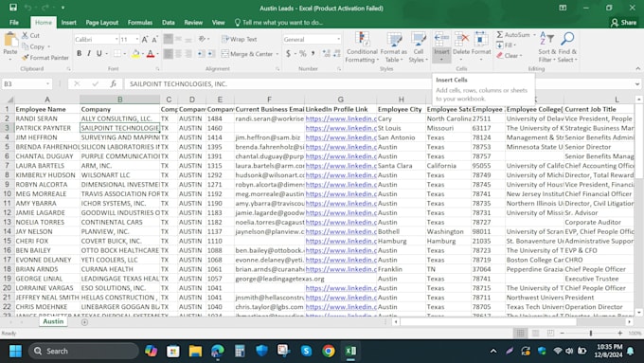Expand the Name Box dropdown arrow

pos(48,83)
